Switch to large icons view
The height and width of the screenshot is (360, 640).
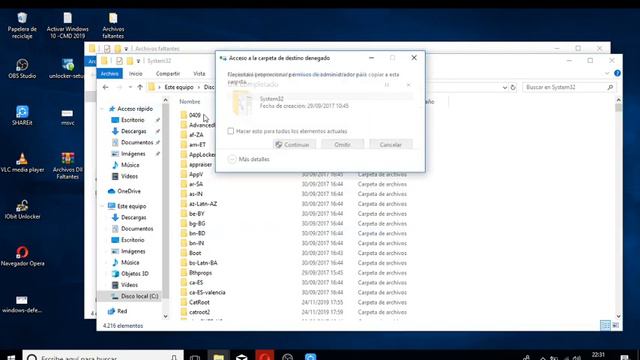(x=616, y=325)
